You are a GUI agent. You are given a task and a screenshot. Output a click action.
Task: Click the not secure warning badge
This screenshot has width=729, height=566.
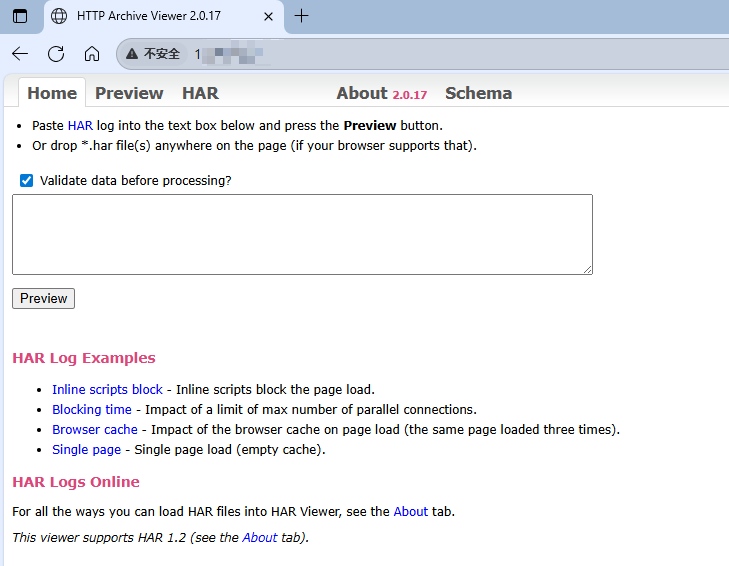click(x=153, y=54)
